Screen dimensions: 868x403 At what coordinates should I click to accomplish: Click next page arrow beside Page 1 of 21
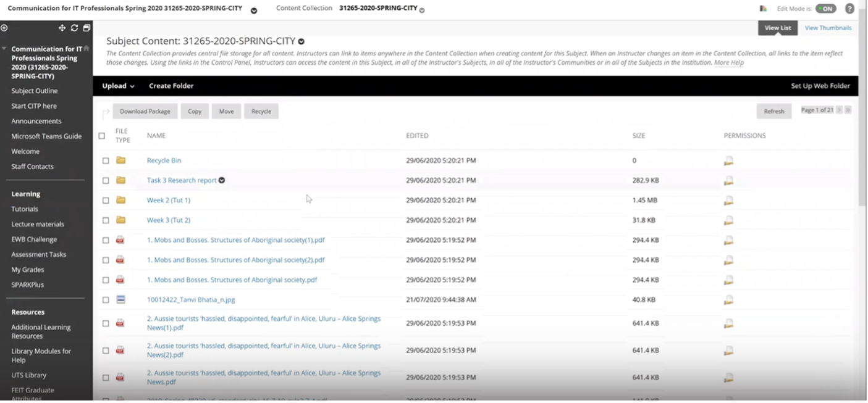click(839, 110)
